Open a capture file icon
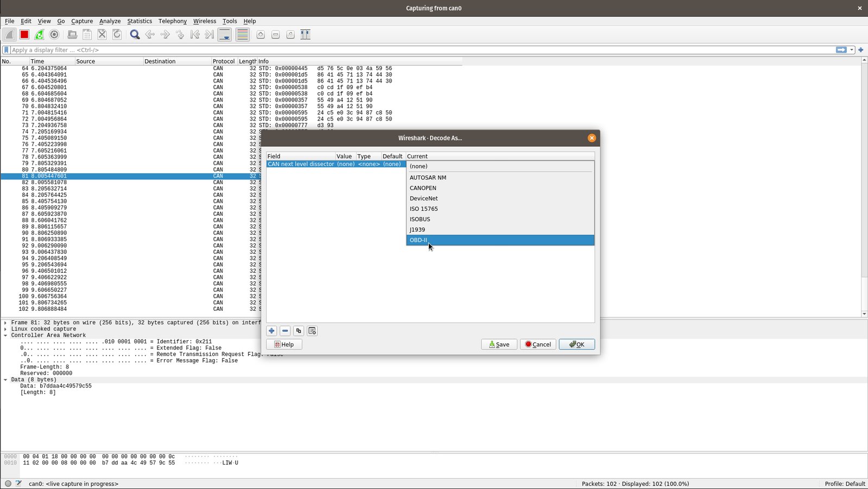 (72, 35)
